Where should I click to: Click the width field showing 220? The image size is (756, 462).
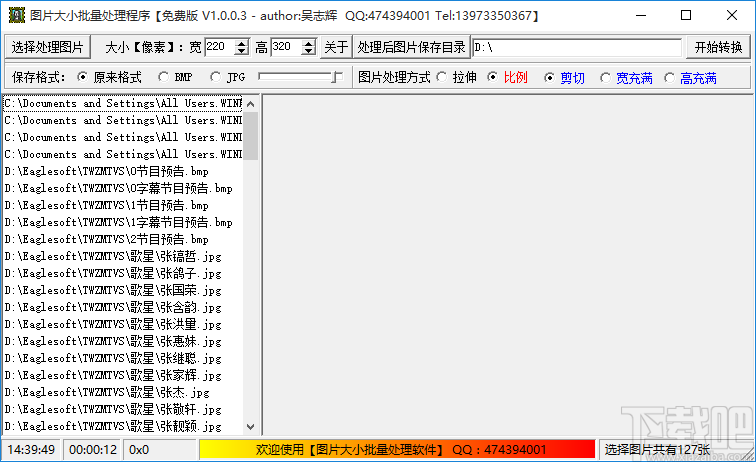coord(220,47)
